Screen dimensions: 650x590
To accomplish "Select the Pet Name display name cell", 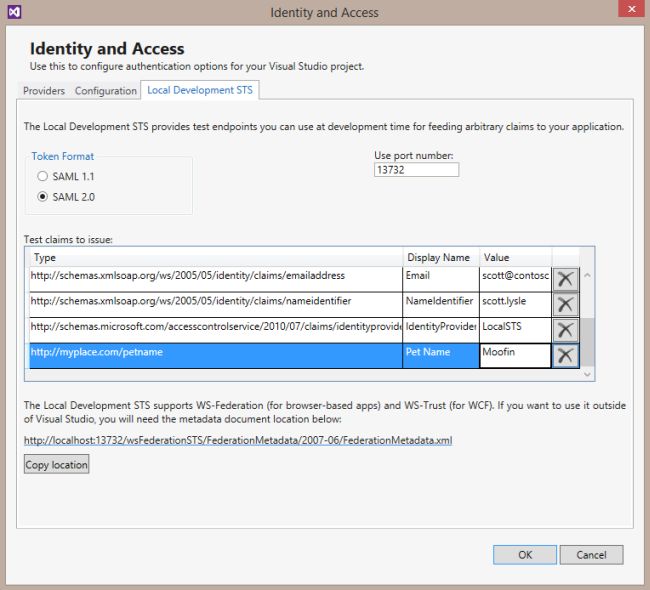I will [x=441, y=355].
